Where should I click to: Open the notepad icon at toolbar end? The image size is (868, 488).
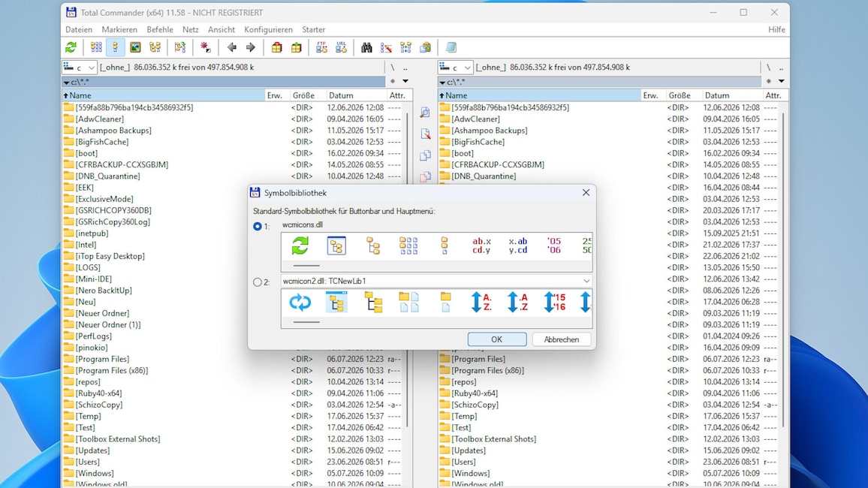pyautogui.click(x=451, y=47)
